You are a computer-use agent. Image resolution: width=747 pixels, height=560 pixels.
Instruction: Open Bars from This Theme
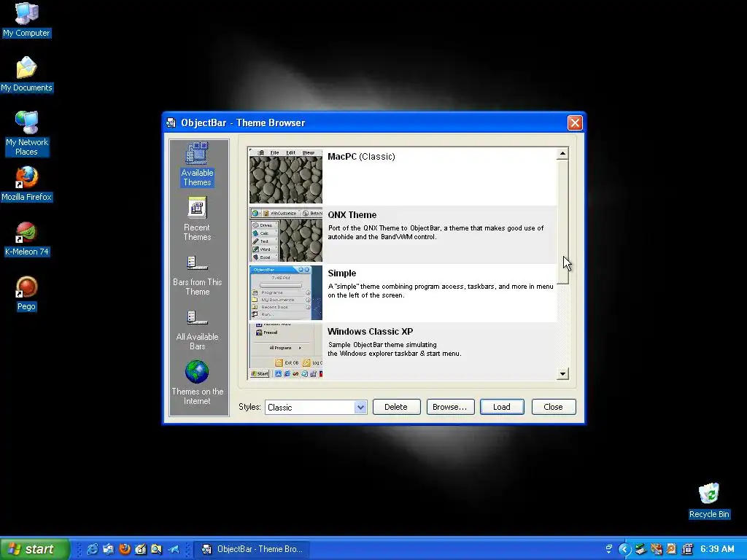point(197,275)
